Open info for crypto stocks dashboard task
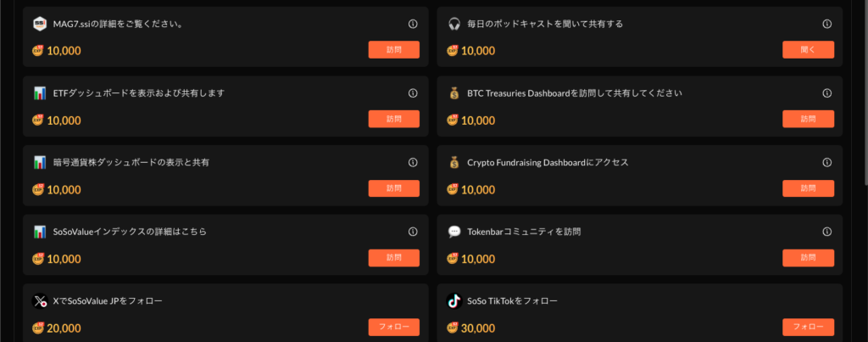 [x=413, y=162]
